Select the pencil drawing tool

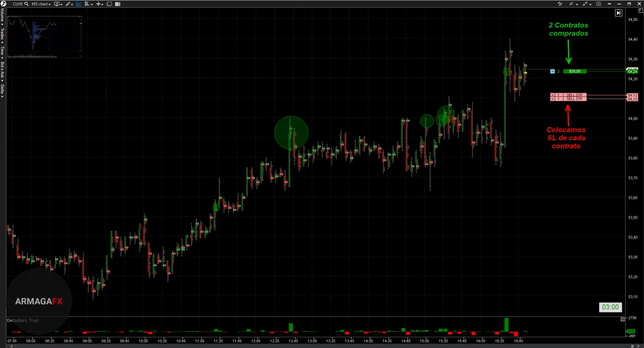point(69,4)
